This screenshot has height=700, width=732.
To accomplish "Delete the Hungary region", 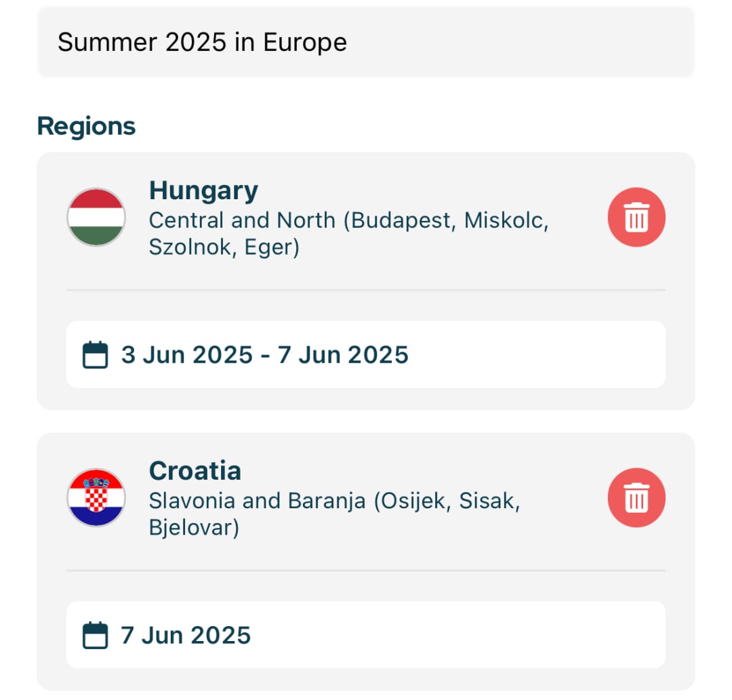I will click(636, 218).
